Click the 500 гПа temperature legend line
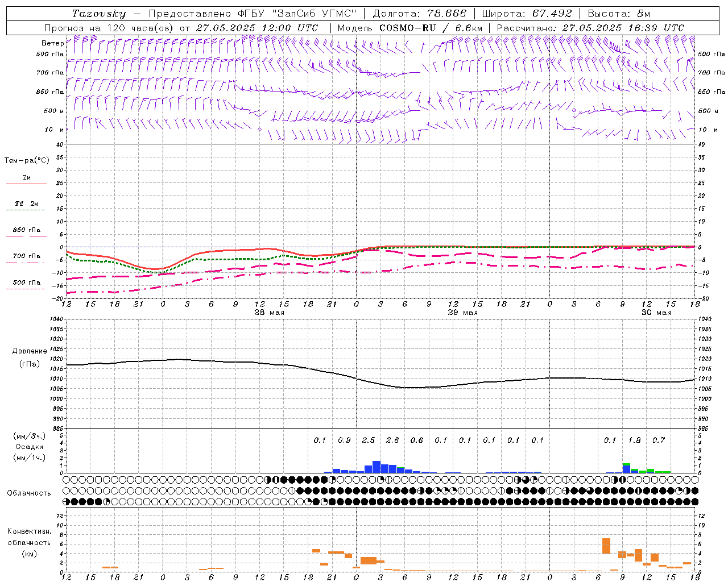 (26, 289)
